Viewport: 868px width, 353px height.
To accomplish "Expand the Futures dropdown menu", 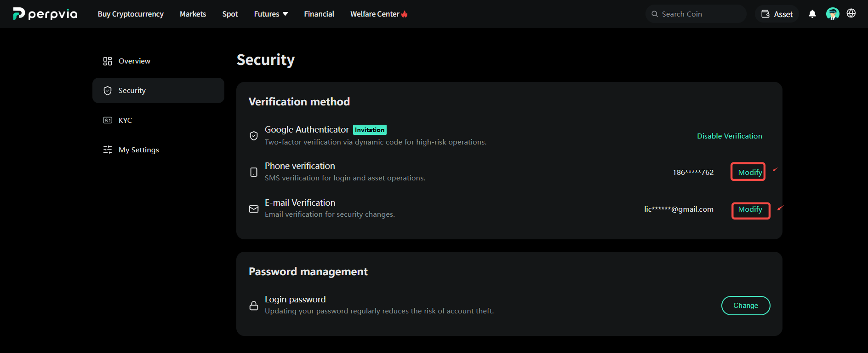I will click(x=271, y=14).
